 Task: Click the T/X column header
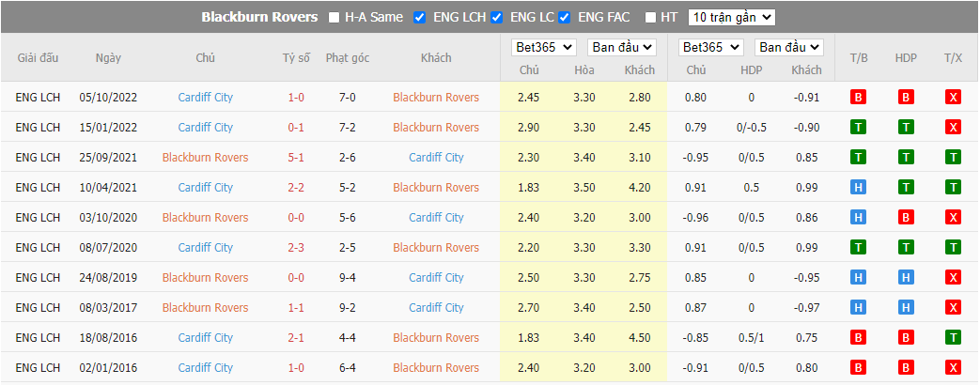(x=953, y=57)
